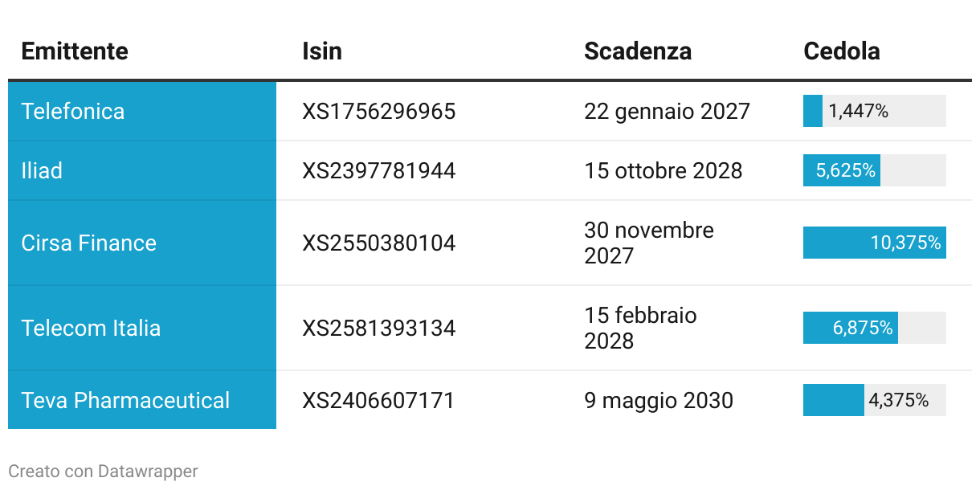Select the Telefonica issuer cell
Viewport: 980px width, 490px height.
tap(142, 111)
